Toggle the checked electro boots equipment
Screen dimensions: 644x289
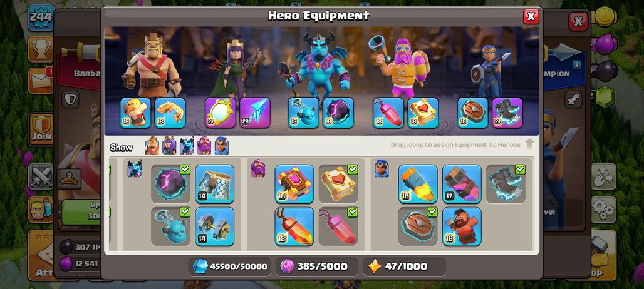point(506,184)
